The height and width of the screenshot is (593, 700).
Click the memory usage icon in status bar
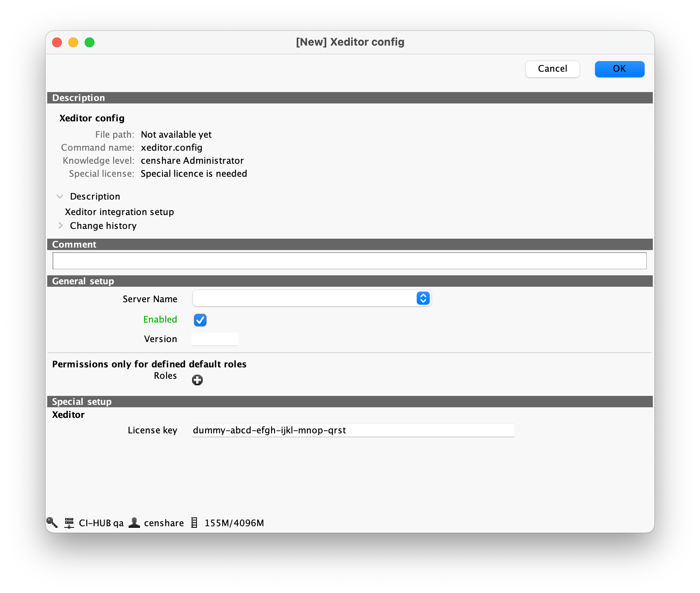pyautogui.click(x=195, y=523)
